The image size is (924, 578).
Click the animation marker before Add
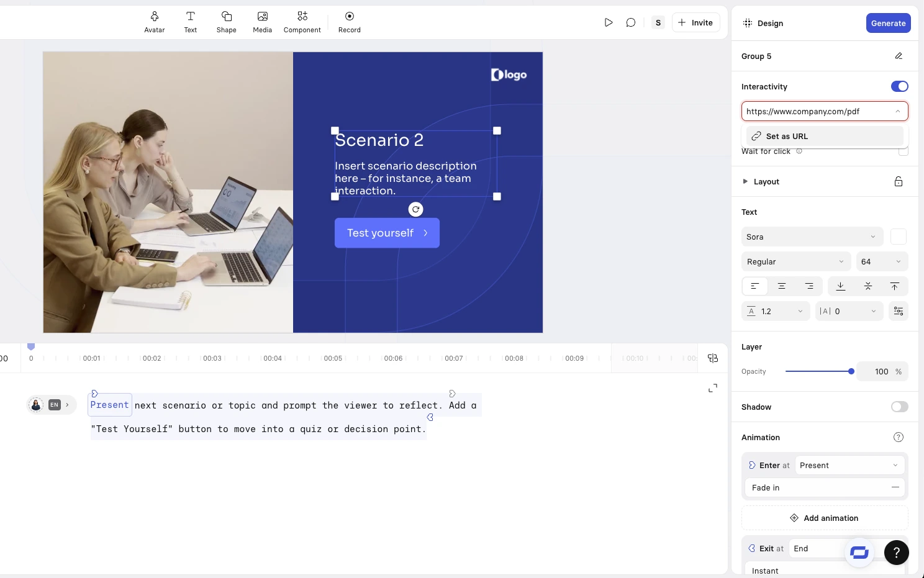(452, 394)
